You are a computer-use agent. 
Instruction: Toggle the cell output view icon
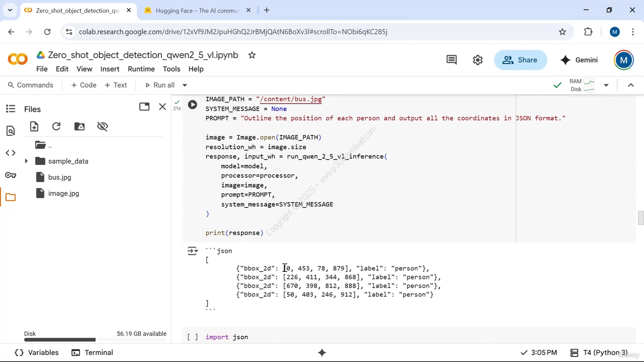[x=192, y=251]
